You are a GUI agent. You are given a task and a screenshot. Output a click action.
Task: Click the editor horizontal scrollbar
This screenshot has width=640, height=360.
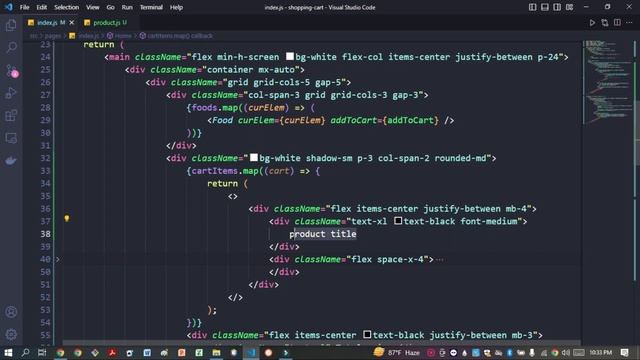(322, 343)
